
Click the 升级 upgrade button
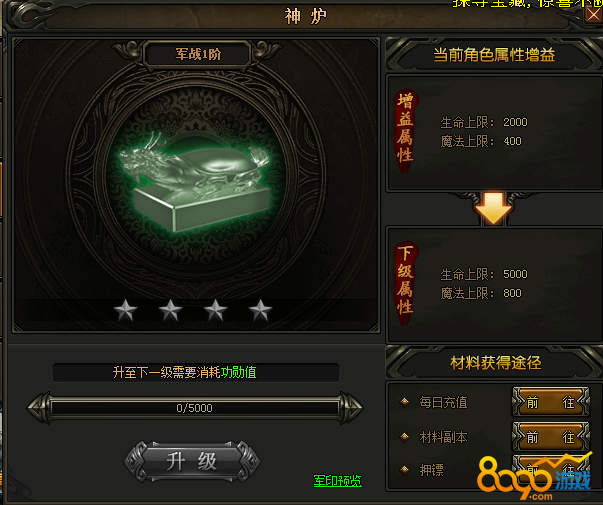[x=192, y=462]
